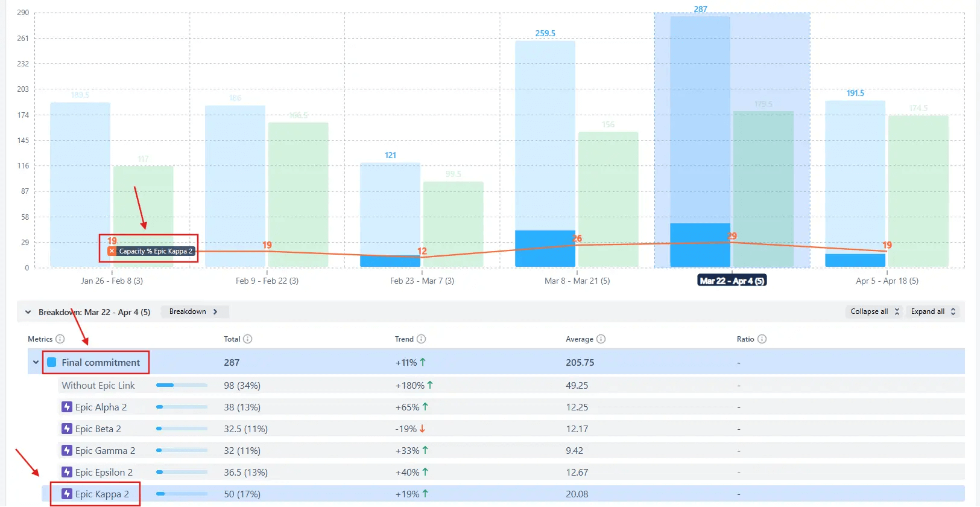
Task: Click the 205.75 average value
Action: 580,362
